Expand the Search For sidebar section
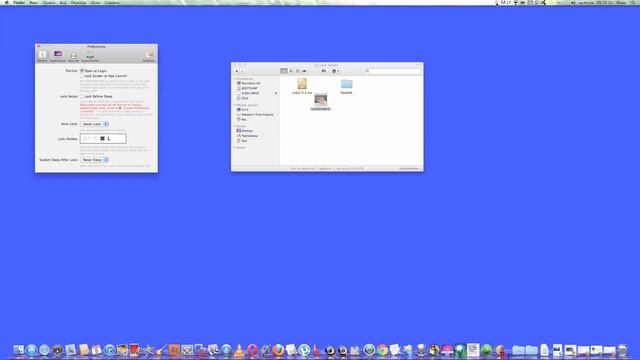The height and width of the screenshot is (360, 640). [x=235, y=147]
